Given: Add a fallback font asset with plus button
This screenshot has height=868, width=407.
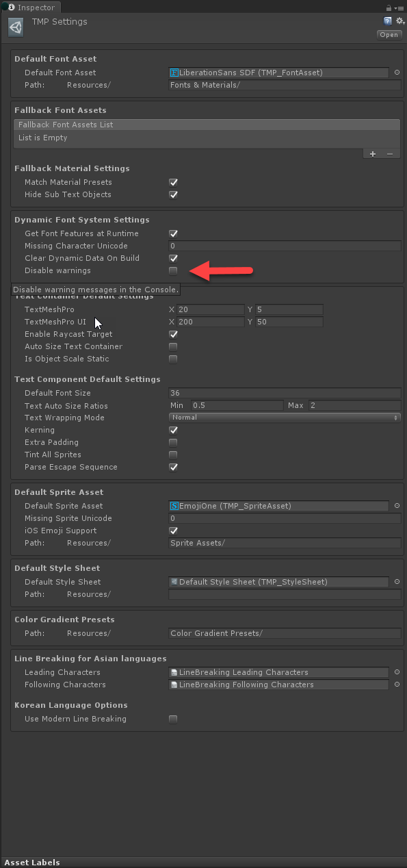Looking at the screenshot, I should (373, 154).
